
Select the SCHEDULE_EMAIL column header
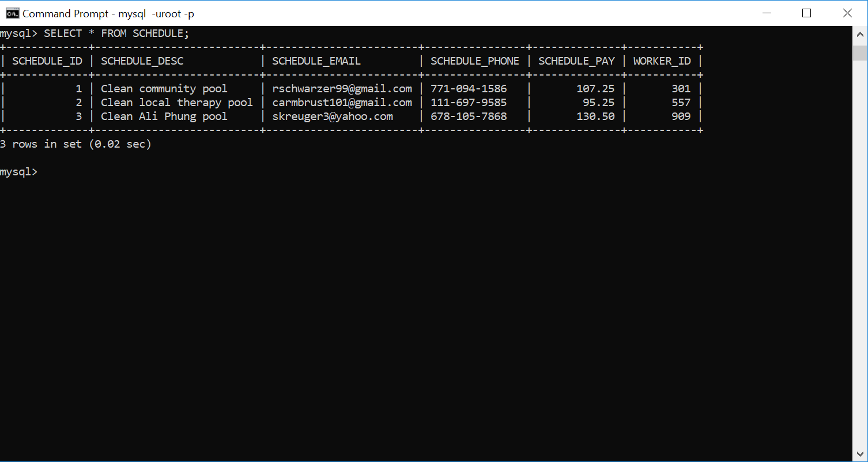(316, 61)
